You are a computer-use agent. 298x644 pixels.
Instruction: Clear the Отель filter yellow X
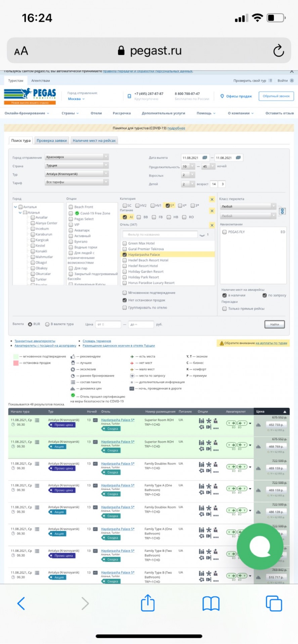pyautogui.click(x=212, y=225)
